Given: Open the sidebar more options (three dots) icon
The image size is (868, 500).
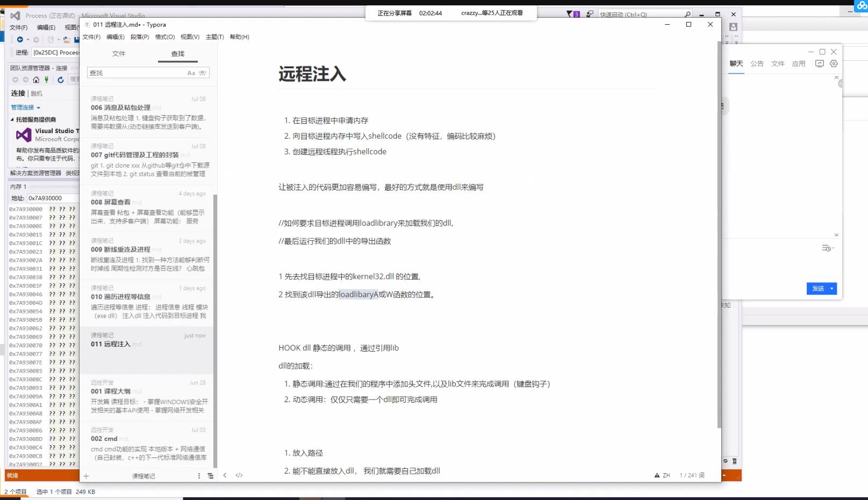Looking at the screenshot, I should [199, 476].
